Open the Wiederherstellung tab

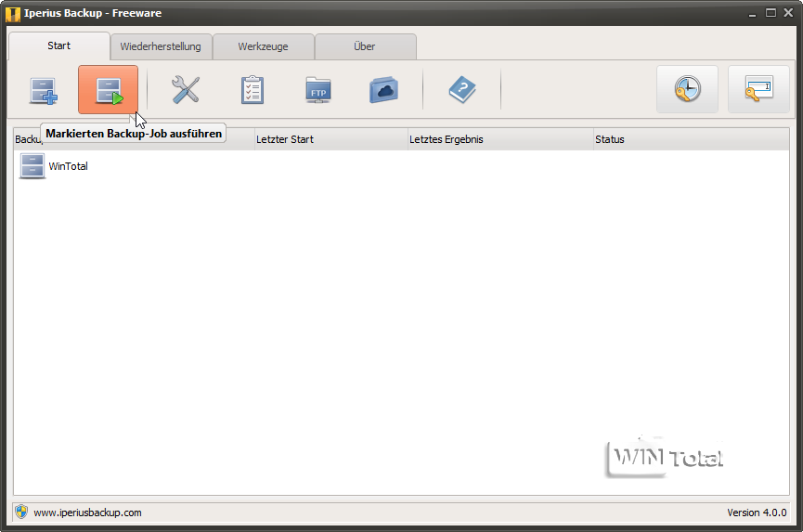[x=161, y=46]
